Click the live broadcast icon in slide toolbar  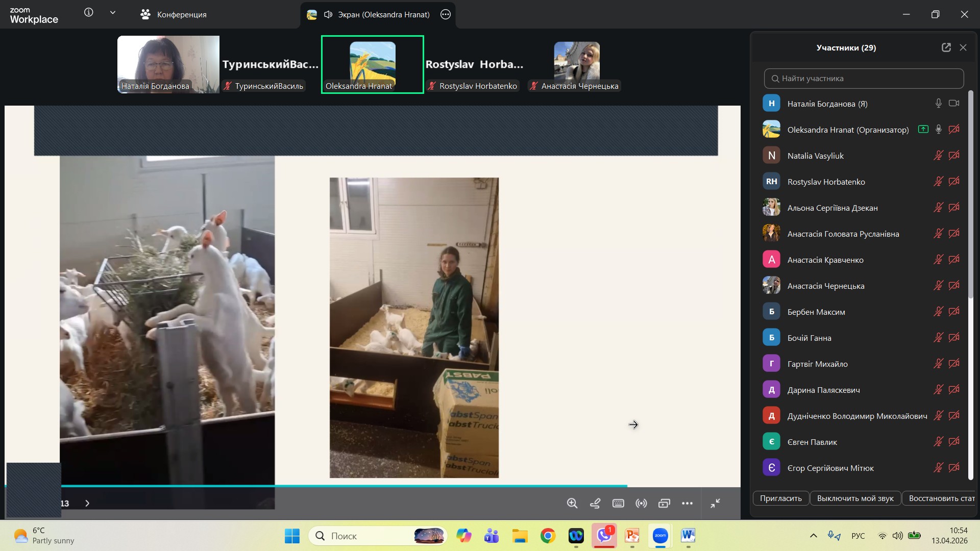coord(641,503)
